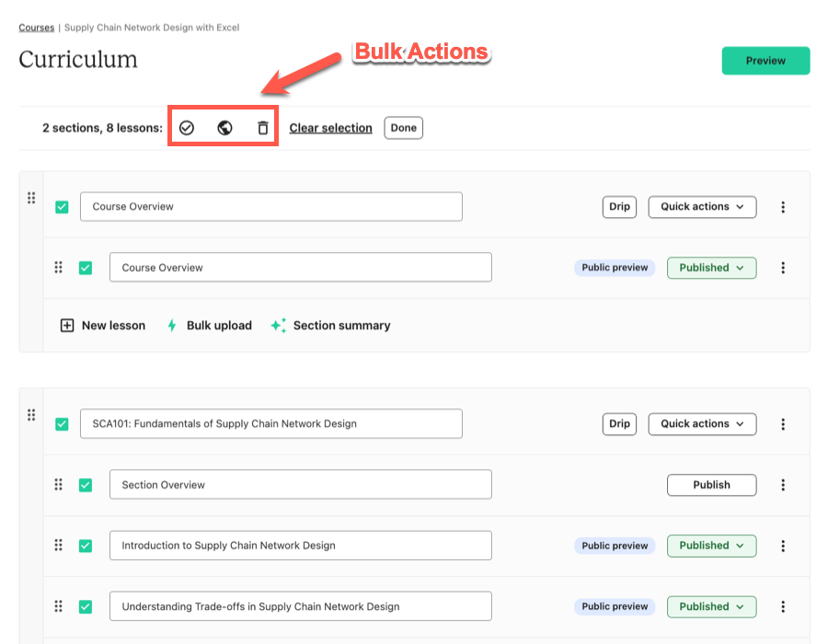Click the drag handle of the SCA101 section
The image size is (828, 644).
[x=31, y=415]
